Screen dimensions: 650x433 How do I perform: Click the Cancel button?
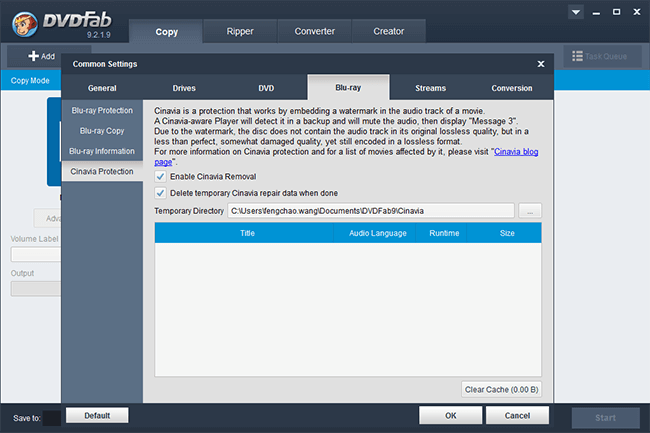tap(517, 415)
